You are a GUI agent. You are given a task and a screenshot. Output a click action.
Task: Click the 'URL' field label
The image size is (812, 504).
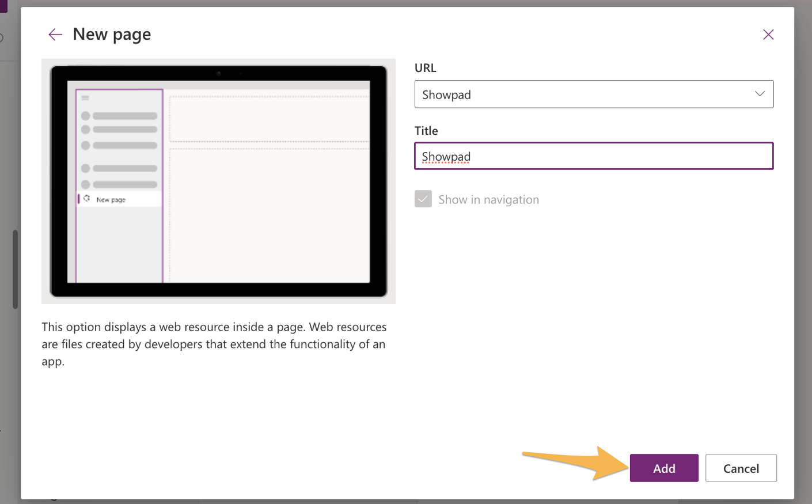coord(426,68)
